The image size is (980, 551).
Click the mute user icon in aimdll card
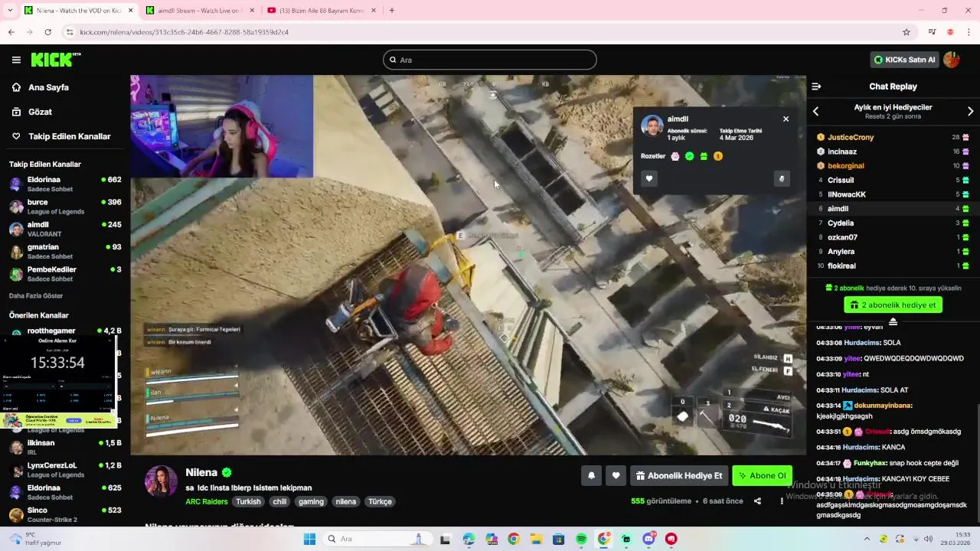coord(782,178)
